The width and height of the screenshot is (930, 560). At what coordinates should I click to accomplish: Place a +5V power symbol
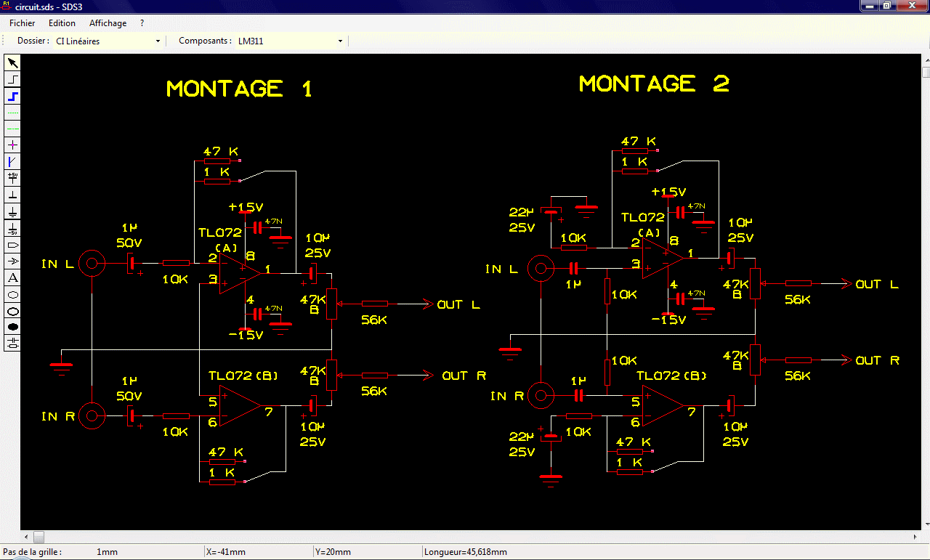12,179
